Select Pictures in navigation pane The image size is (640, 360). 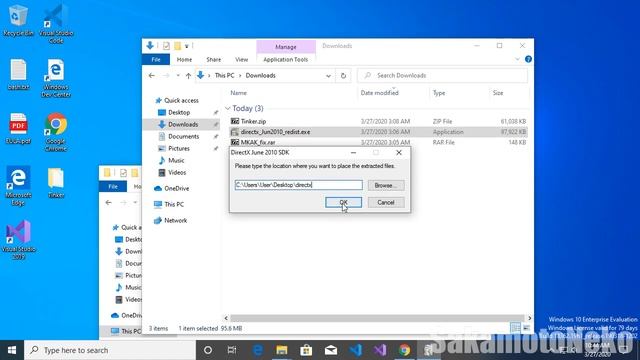[x=179, y=148]
